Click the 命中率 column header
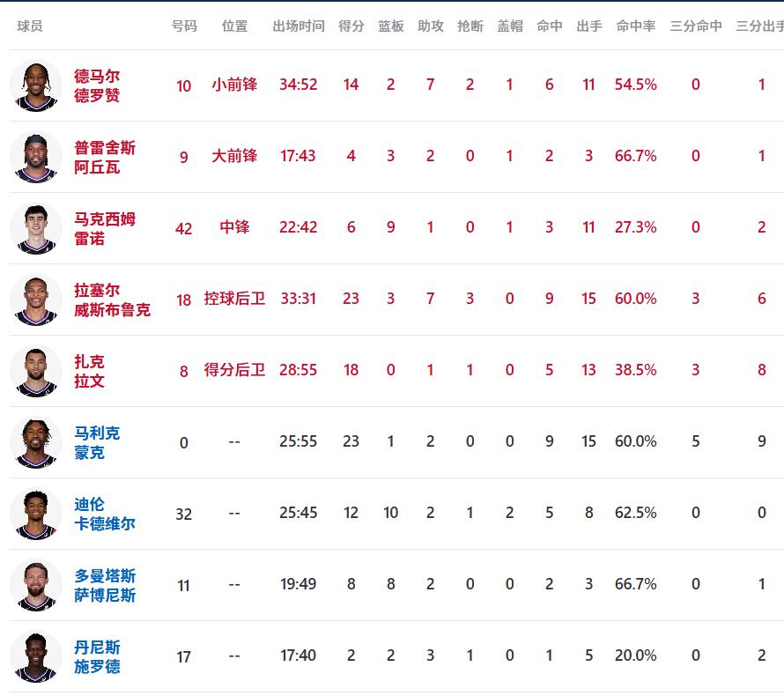The height and width of the screenshot is (696, 784). coord(636,26)
